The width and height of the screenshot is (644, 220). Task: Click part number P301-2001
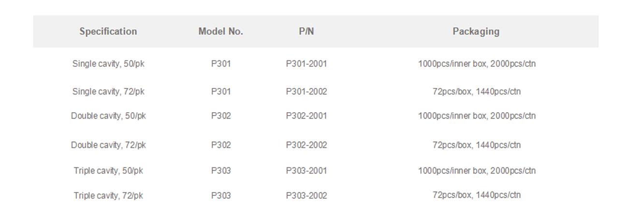307,64
